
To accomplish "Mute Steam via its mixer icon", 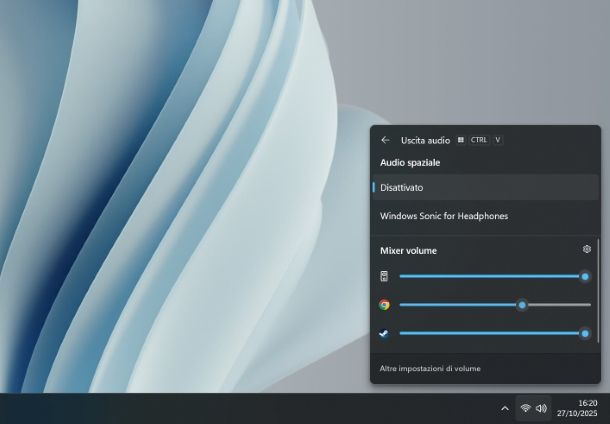I will [384, 334].
